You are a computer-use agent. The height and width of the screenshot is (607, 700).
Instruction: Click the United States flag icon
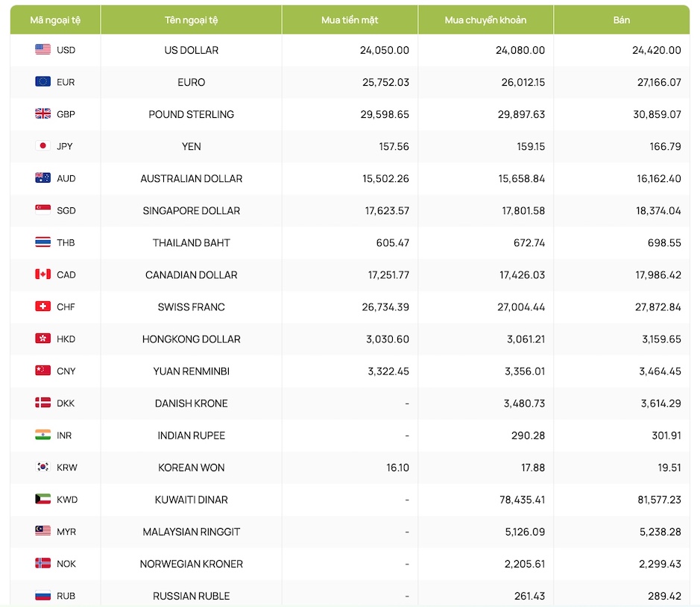point(42,49)
